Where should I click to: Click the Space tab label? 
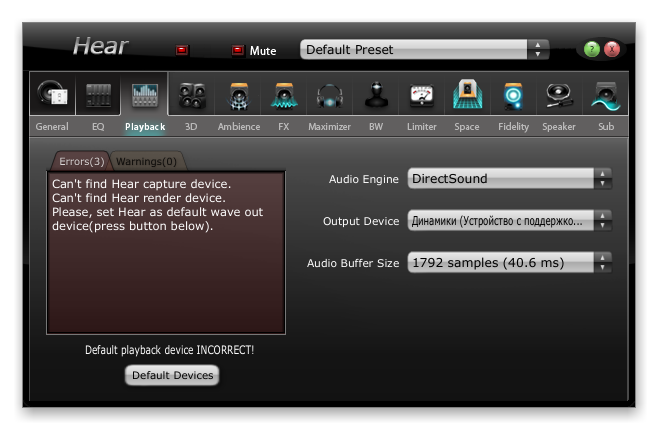tap(467, 127)
